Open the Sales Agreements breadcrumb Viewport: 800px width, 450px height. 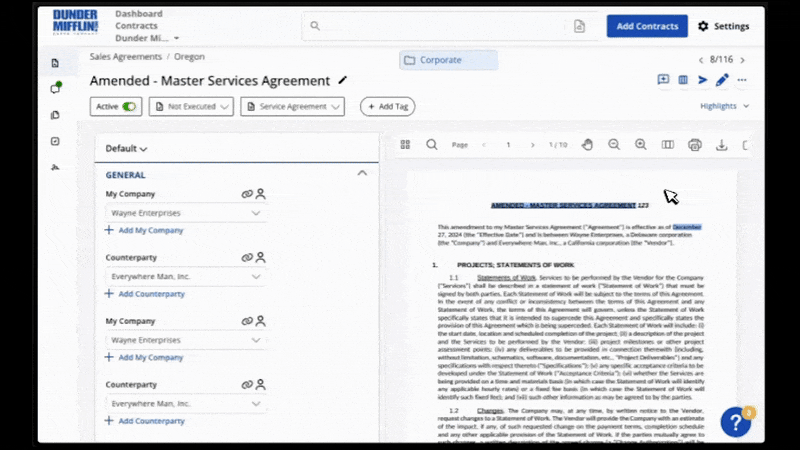click(126, 57)
